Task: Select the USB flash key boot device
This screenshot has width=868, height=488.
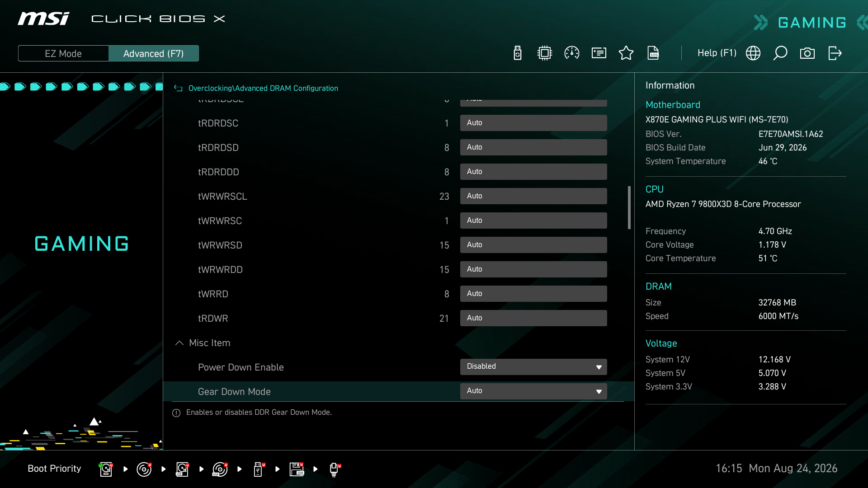Action: (259, 469)
